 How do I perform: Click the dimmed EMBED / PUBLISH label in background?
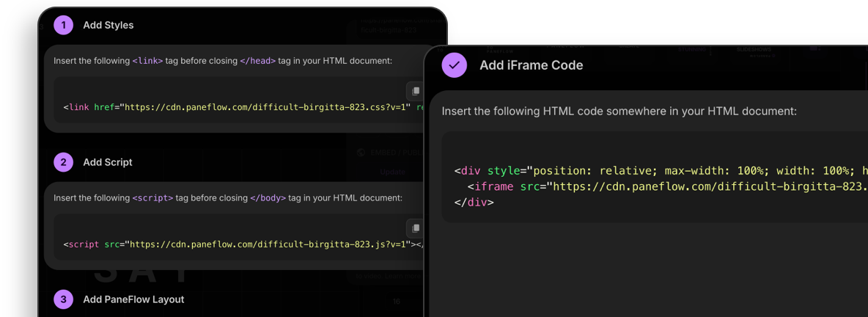tap(395, 153)
